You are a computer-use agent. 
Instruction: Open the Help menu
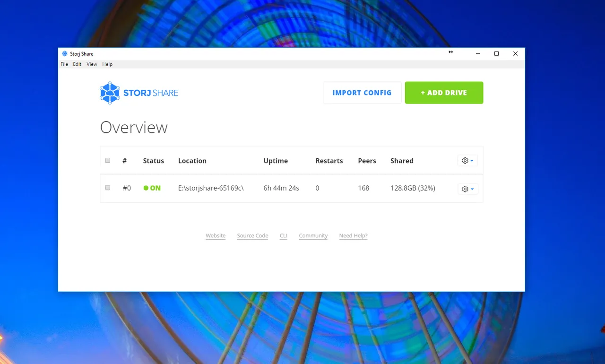click(x=107, y=64)
